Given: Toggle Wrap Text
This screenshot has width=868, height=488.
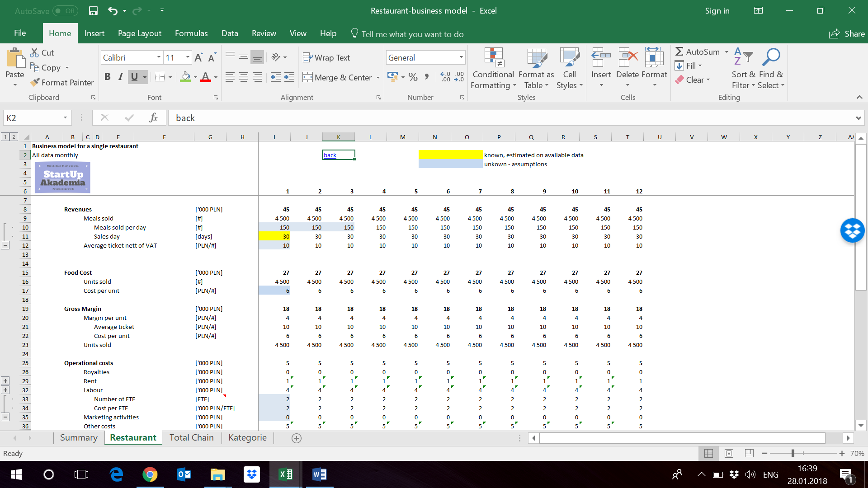Looking at the screenshot, I should point(326,57).
